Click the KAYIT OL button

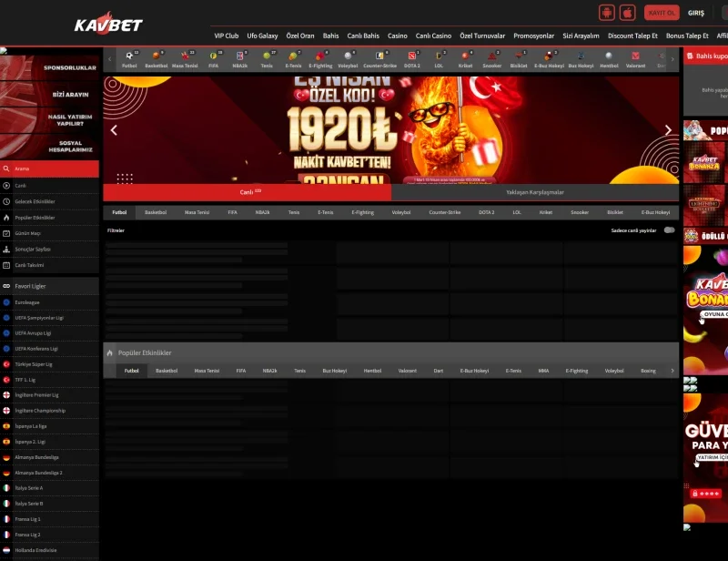pos(662,13)
